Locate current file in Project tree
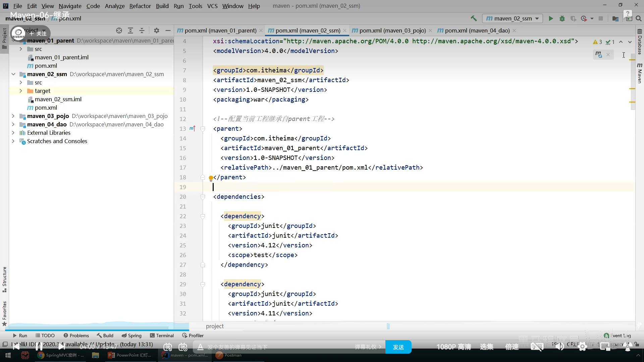Viewport: 644px width, 362px height. tap(119, 31)
